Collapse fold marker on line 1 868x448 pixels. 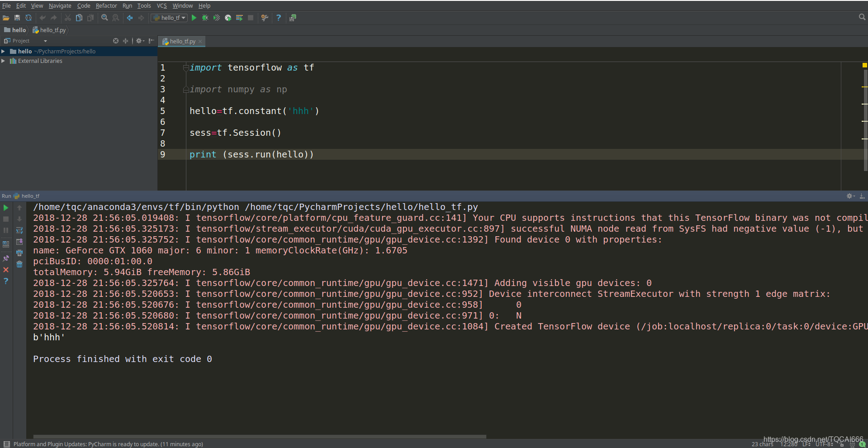(185, 68)
